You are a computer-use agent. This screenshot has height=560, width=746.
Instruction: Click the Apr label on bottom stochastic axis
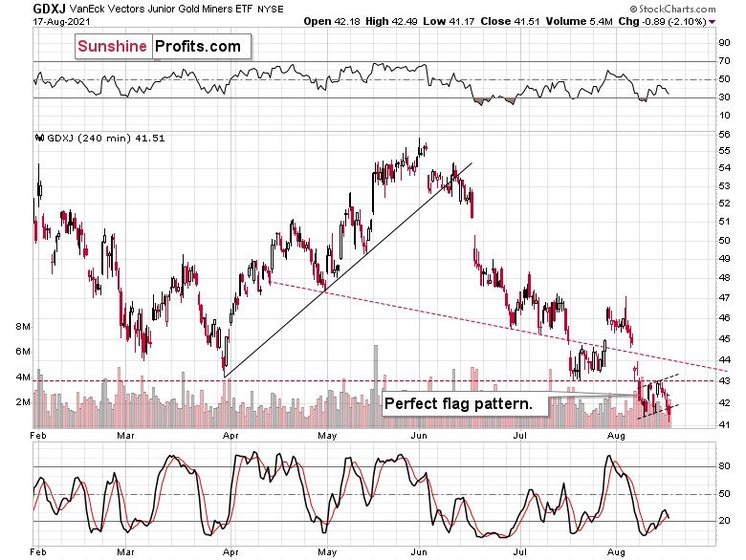[x=230, y=552]
